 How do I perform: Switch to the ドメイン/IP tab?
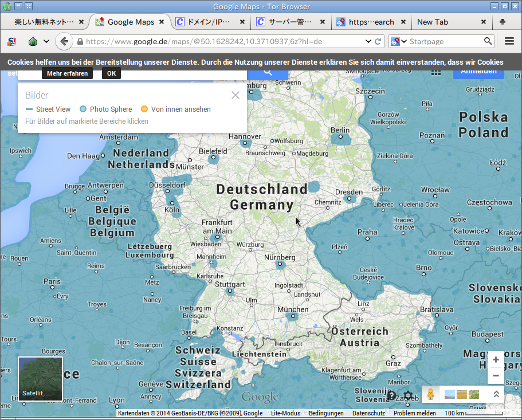[x=209, y=22]
